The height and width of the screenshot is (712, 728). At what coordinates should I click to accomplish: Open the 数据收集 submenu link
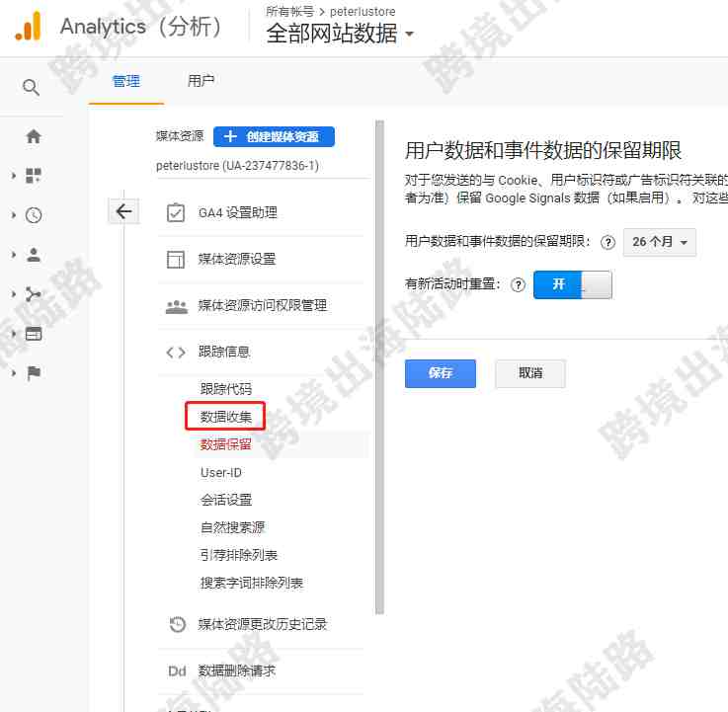[225, 417]
